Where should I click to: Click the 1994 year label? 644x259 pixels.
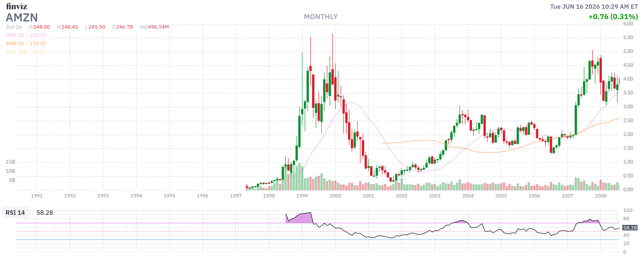[136, 196]
